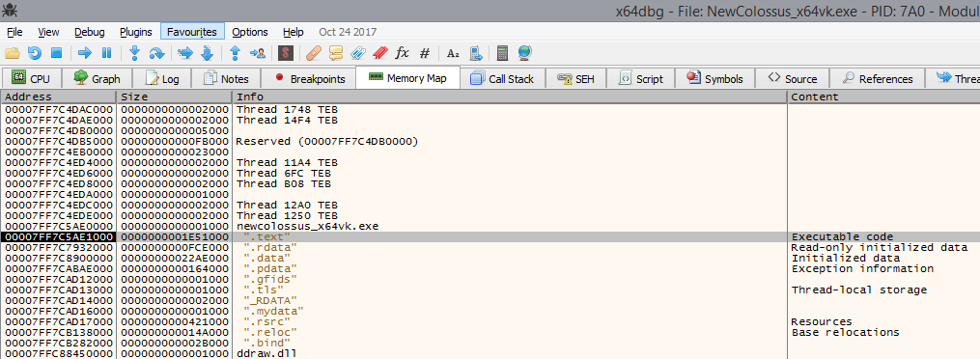980x359 pixels.
Task: Select the "_RDATA" section row
Action: pyautogui.click(x=490, y=301)
